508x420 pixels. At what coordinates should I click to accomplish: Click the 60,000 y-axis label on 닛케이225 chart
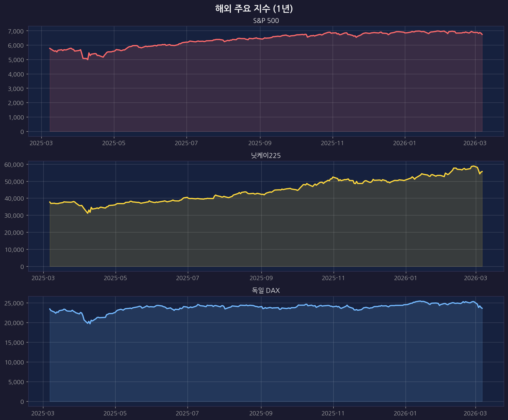tap(14, 165)
